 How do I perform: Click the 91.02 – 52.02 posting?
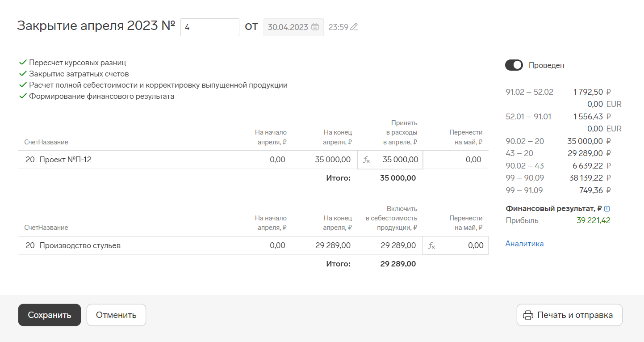click(530, 92)
